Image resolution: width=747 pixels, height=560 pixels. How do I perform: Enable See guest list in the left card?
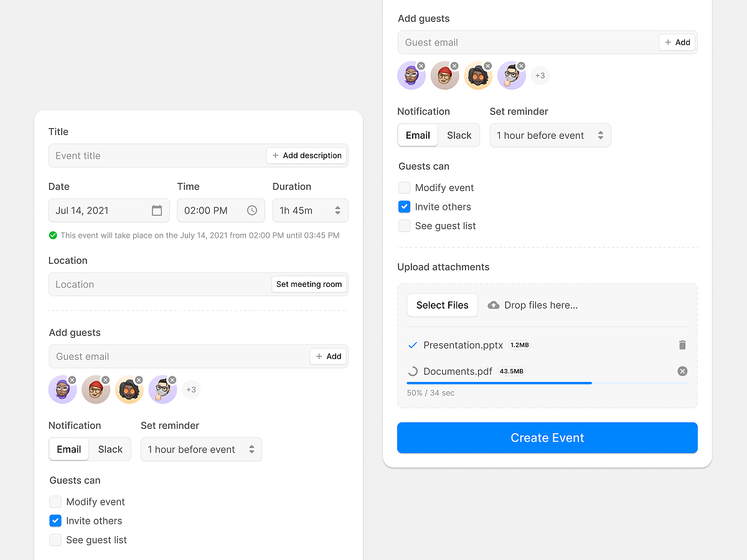tap(55, 540)
